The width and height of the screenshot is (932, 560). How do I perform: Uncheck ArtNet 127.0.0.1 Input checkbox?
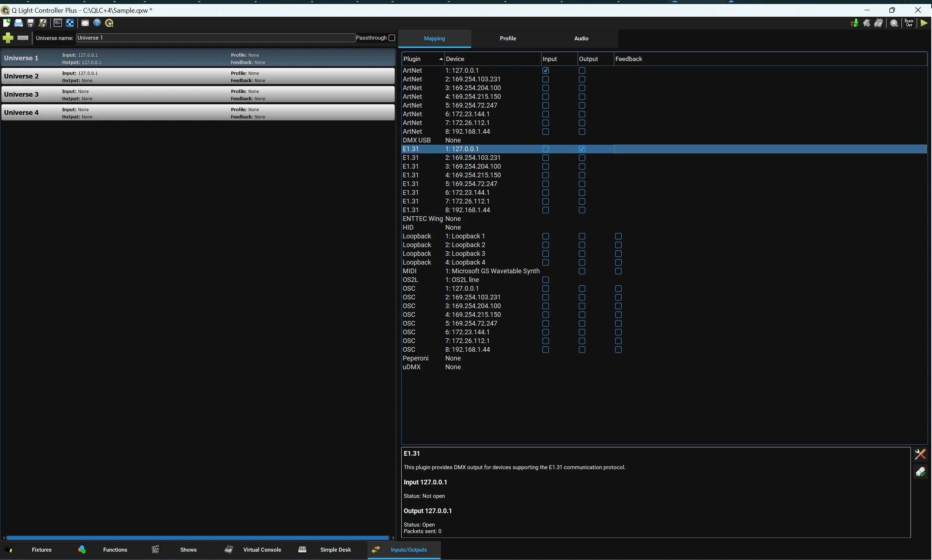click(545, 70)
